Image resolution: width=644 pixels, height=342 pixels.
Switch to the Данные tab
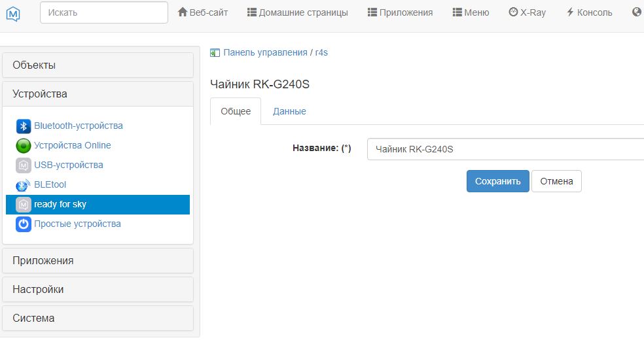point(289,111)
